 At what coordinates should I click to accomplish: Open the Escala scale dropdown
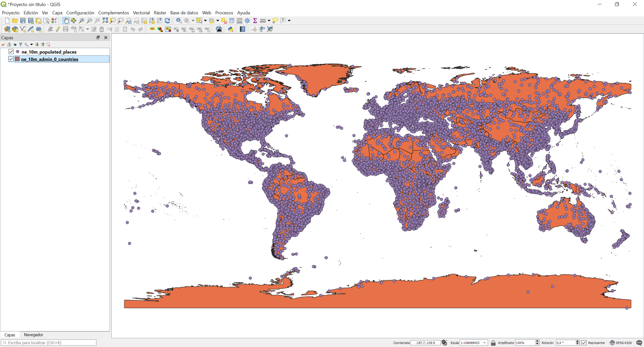(x=485, y=343)
